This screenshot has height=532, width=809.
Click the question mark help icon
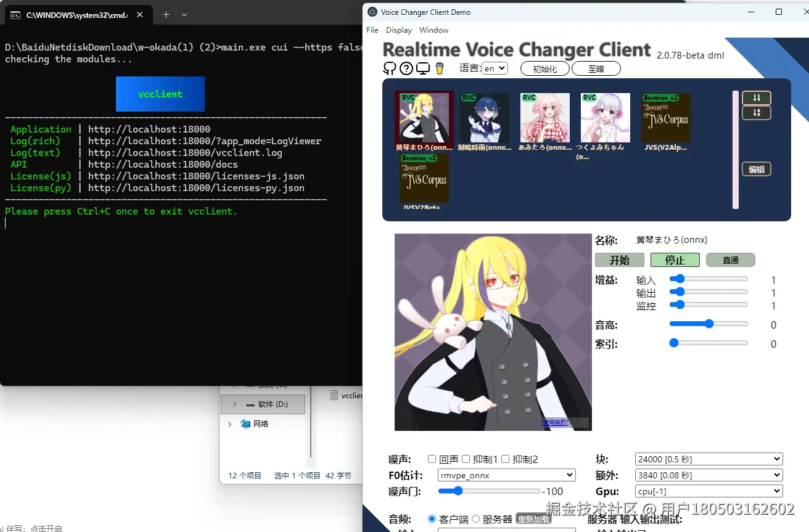pyautogui.click(x=406, y=68)
